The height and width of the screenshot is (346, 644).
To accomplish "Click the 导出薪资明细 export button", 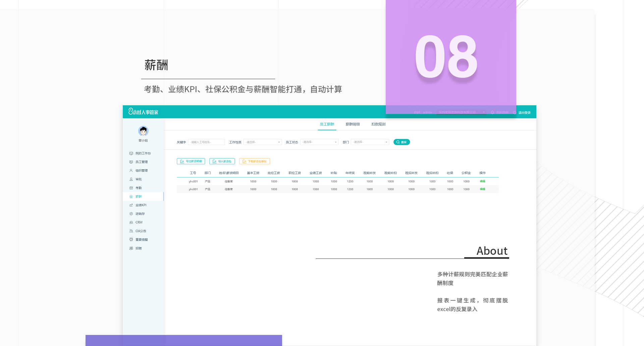I will pos(191,161).
